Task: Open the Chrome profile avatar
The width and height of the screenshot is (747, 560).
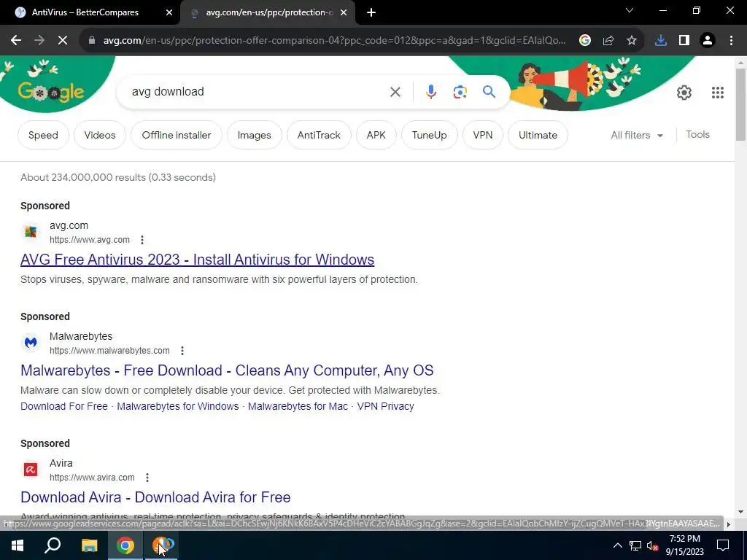Action: (x=708, y=41)
